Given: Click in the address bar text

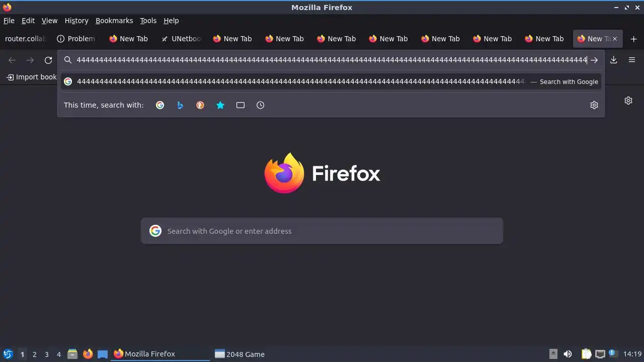Looking at the screenshot, I should (332, 60).
